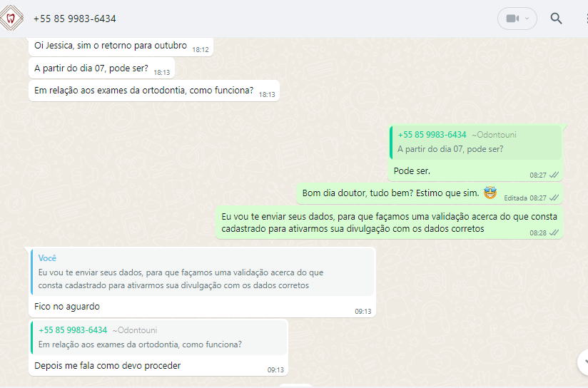Check read ticks on the 08:28 message
The height and width of the screenshot is (388, 588).
(554, 233)
